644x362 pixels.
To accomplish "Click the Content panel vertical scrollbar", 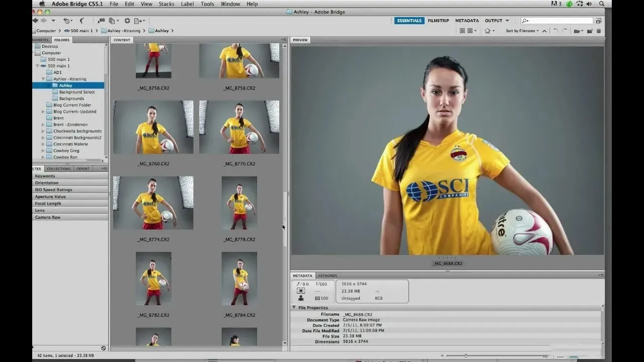I will click(285, 219).
